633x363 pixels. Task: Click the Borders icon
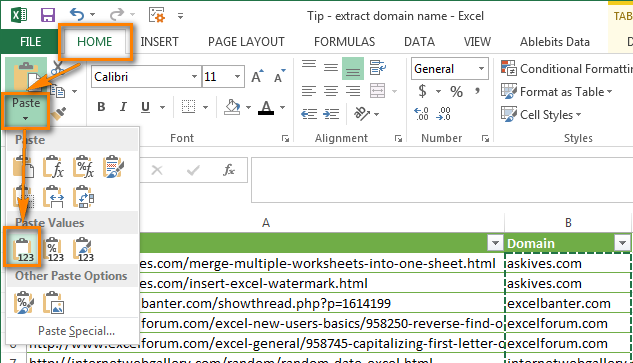pos(188,107)
